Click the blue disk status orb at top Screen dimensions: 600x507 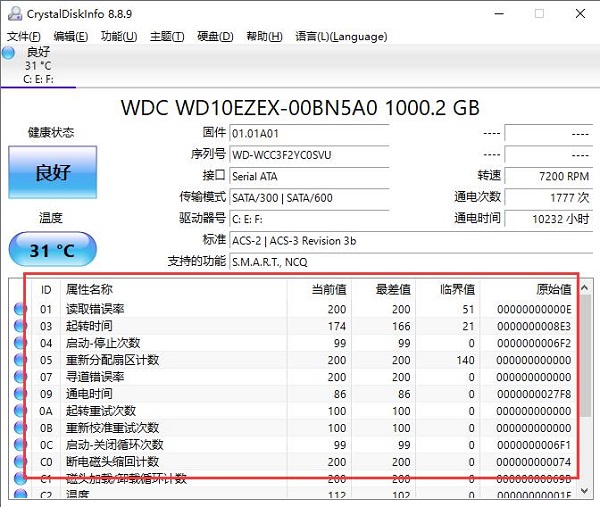(8, 53)
